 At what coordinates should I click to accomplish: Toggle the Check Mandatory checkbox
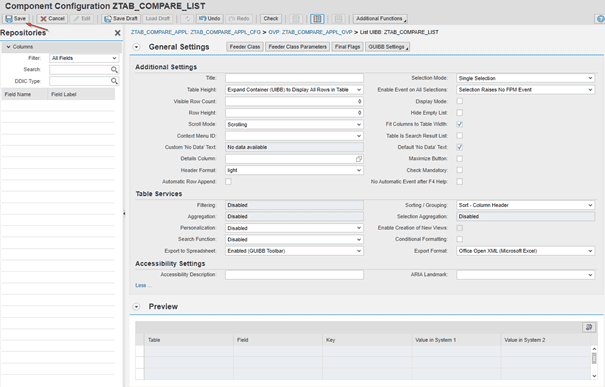point(460,170)
